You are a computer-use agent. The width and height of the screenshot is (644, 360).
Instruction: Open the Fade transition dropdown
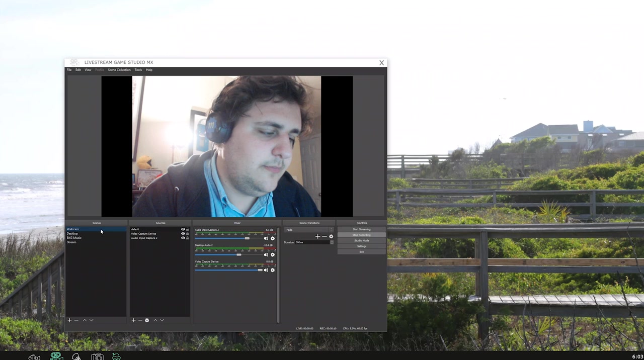pyautogui.click(x=309, y=230)
